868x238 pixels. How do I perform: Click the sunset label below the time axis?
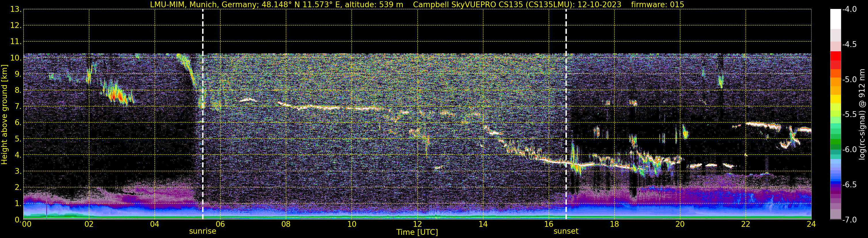point(566,231)
